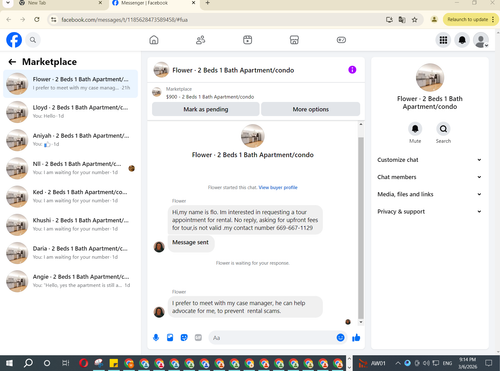Click the Mark as pending button
This screenshot has width=500, height=371.
point(206,109)
